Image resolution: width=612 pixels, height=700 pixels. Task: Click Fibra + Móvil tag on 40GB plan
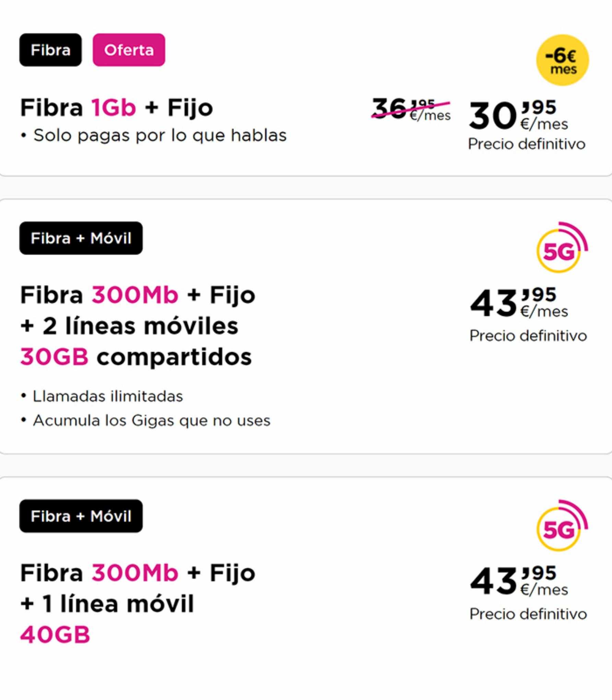pyautogui.click(x=81, y=516)
